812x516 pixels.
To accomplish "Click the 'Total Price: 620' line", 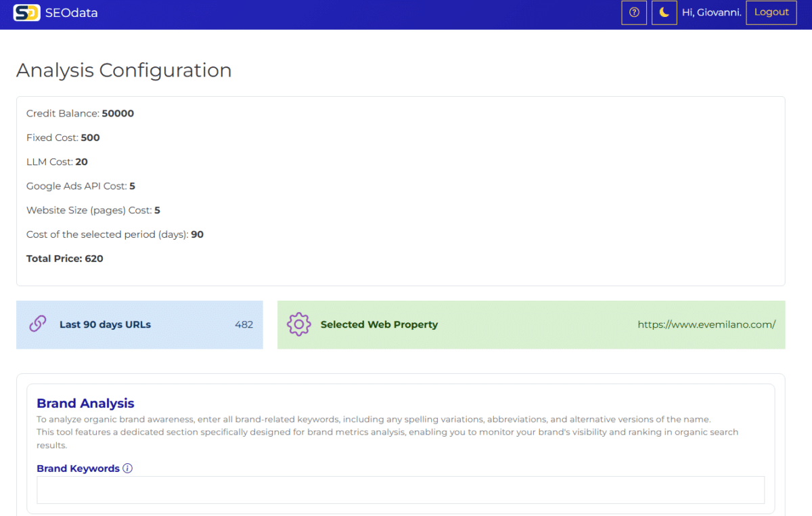I will (x=65, y=259).
